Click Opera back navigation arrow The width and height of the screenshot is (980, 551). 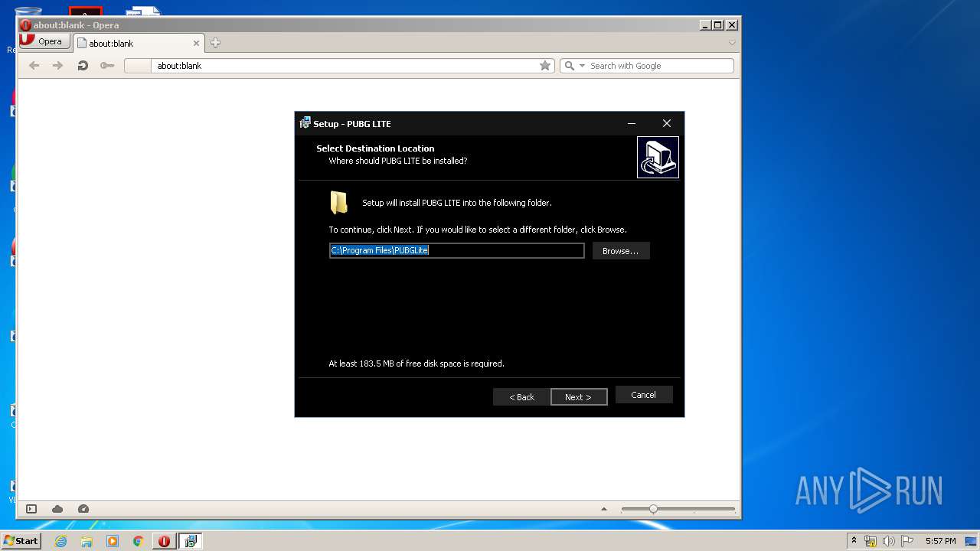point(34,66)
